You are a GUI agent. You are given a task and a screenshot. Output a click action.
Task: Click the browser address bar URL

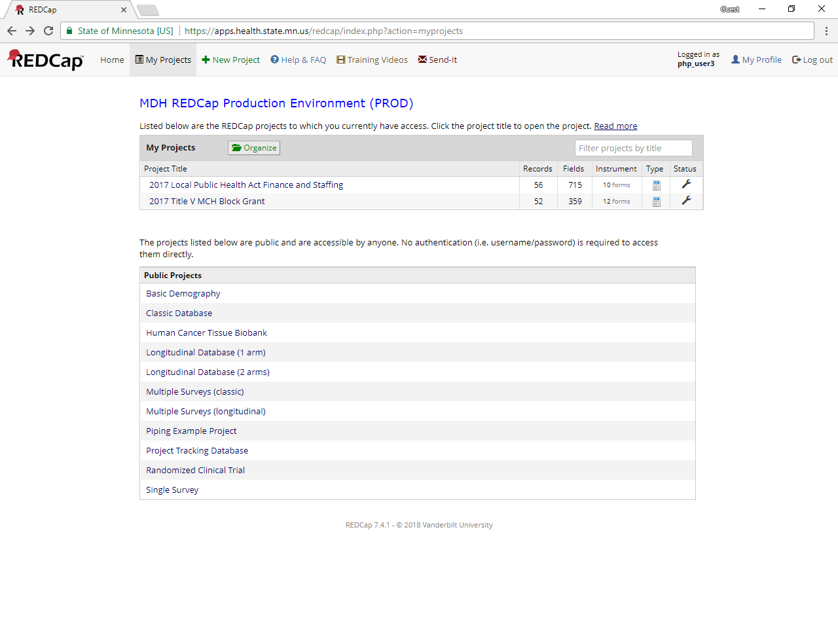pyautogui.click(x=323, y=31)
